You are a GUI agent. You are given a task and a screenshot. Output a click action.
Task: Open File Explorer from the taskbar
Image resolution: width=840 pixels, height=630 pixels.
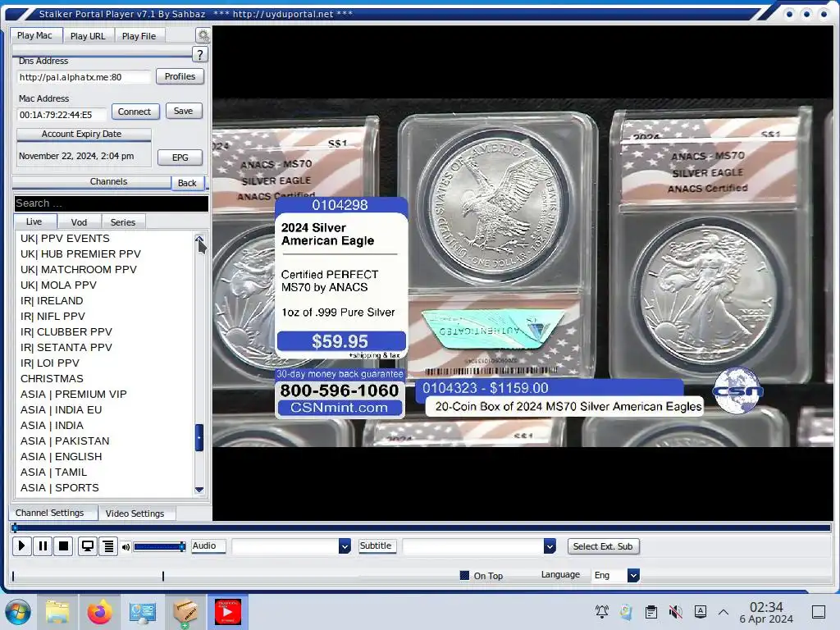pyautogui.click(x=57, y=612)
